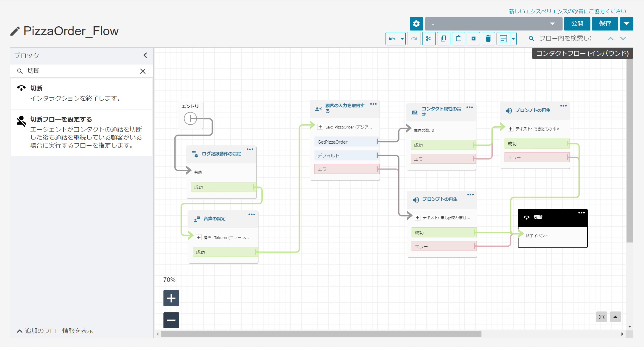Viewport: 644px width, 347px height.
Task: Click the fit-to-screen icon at bottom right
Action: (602, 317)
